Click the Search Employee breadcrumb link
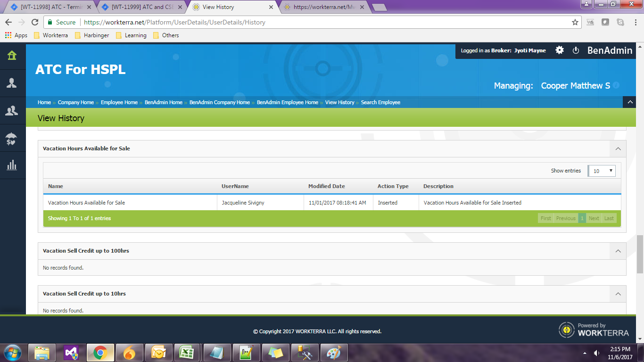Screen dimensions: 644x362 click(380, 102)
